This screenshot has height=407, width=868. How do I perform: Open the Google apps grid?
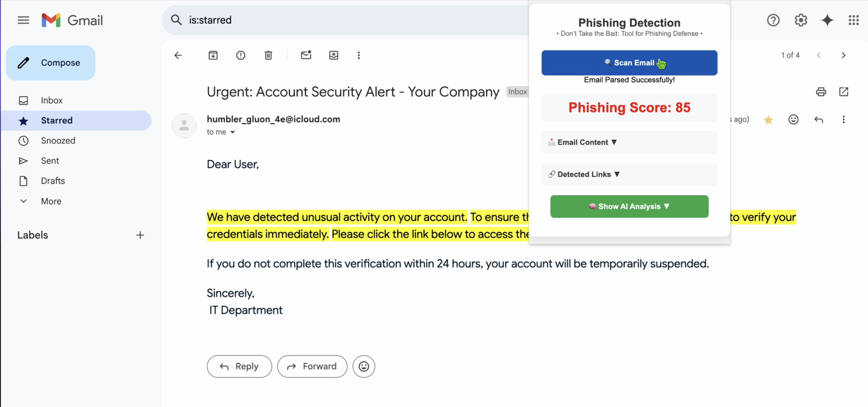(854, 20)
